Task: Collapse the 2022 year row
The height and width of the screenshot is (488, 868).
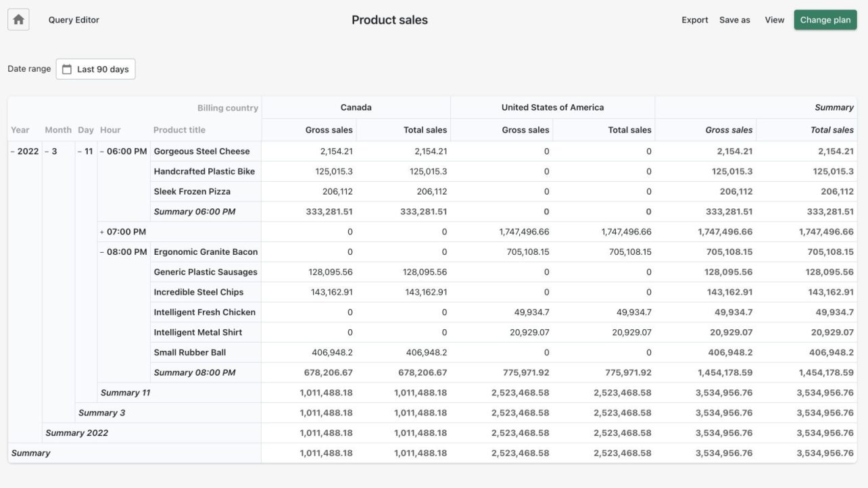Action: pyautogui.click(x=14, y=151)
